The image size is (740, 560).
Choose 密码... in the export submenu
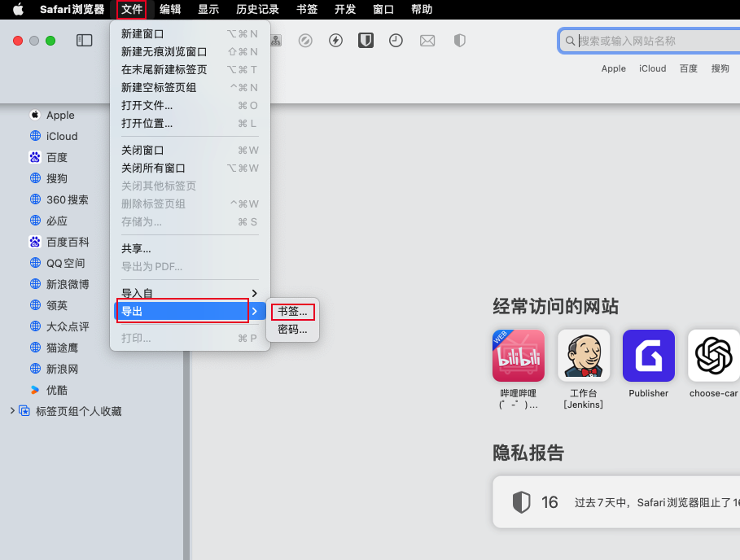tap(292, 330)
